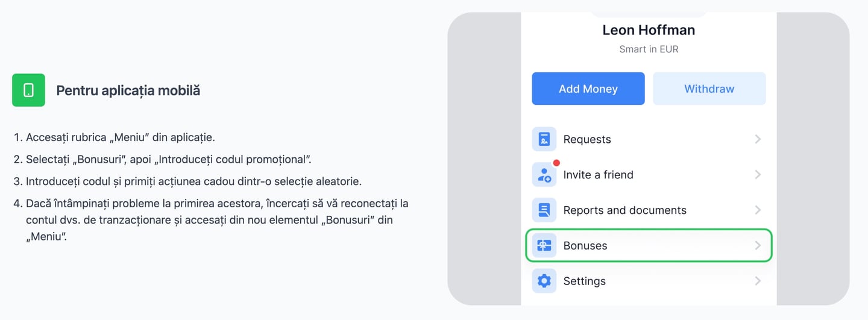
Task: Click the Pentru aplicația mobilă heading
Action: pos(128,90)
